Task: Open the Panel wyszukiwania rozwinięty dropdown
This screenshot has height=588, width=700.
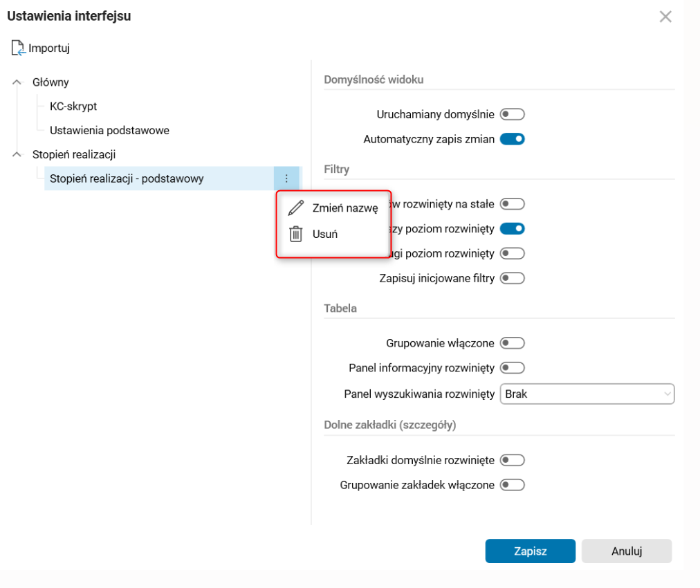Action: click(x=587, y=394)
